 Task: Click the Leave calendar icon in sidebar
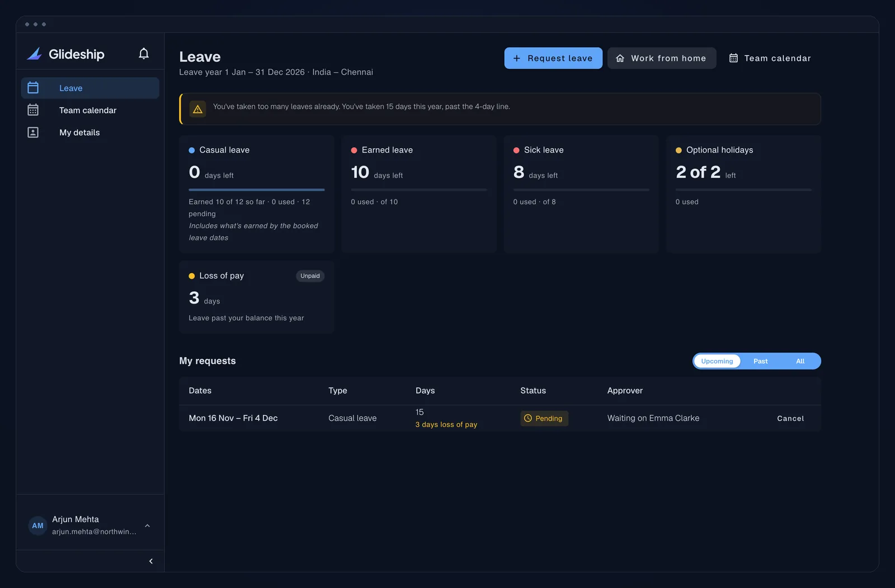pyautogui.click(x=33, y=88)
